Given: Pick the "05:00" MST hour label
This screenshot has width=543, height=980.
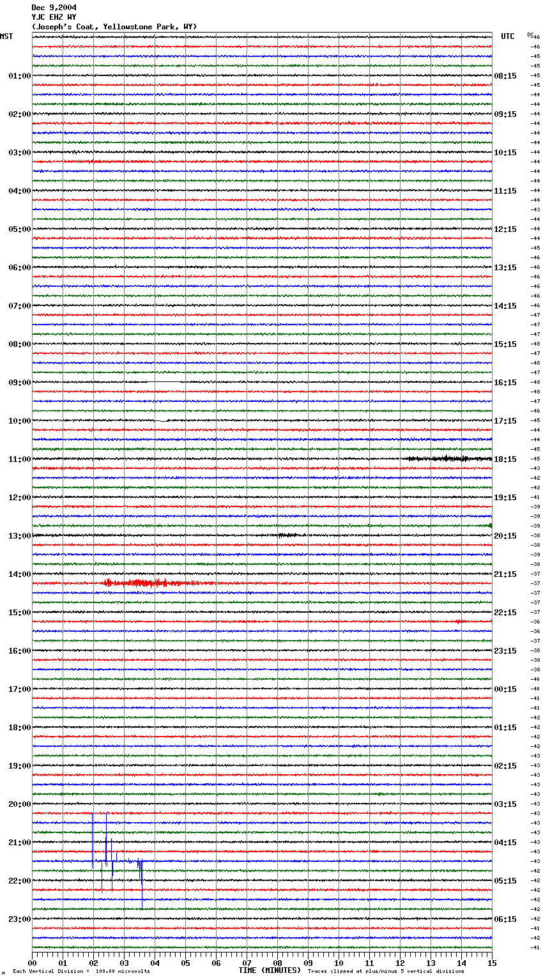Looking at the screenshot, I should coord(20,229).
